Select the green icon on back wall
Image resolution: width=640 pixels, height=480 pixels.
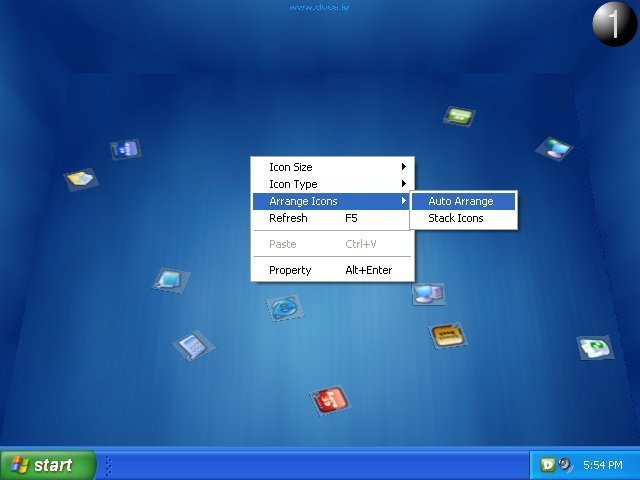(x=459, y=116)
